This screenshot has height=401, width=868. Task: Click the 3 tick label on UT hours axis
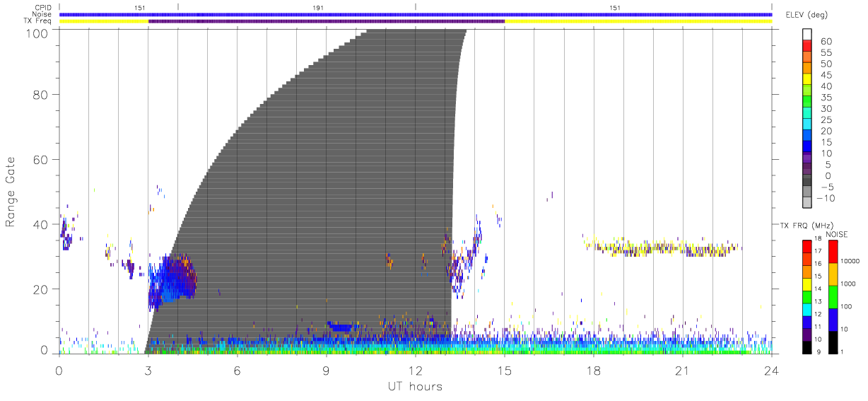pos(148,371)
